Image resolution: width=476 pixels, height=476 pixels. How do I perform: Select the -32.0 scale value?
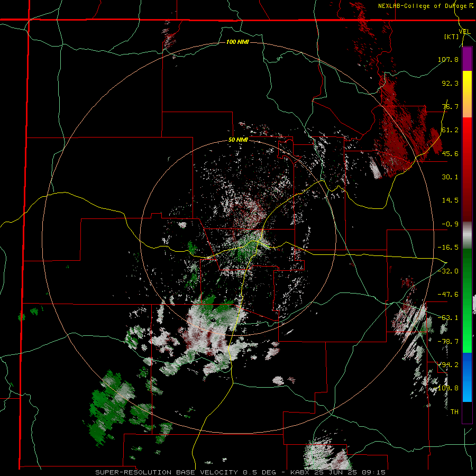coord(448,271)
